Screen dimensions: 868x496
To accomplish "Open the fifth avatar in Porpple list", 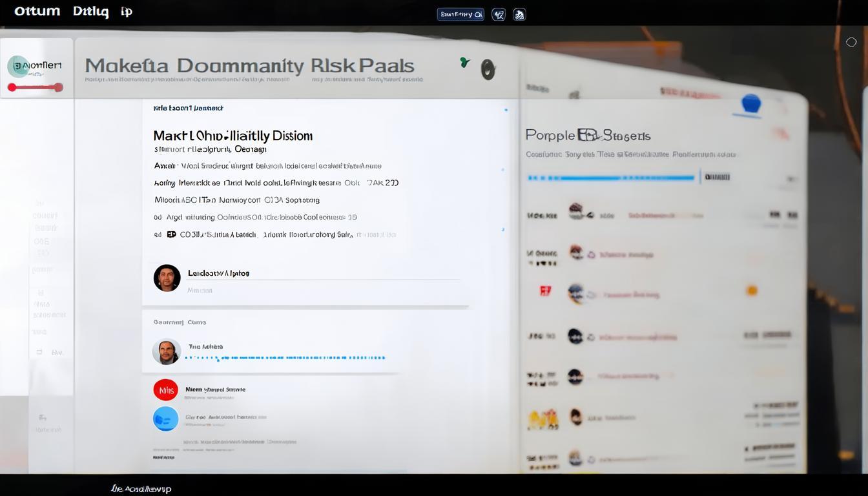I will point(575,376).
